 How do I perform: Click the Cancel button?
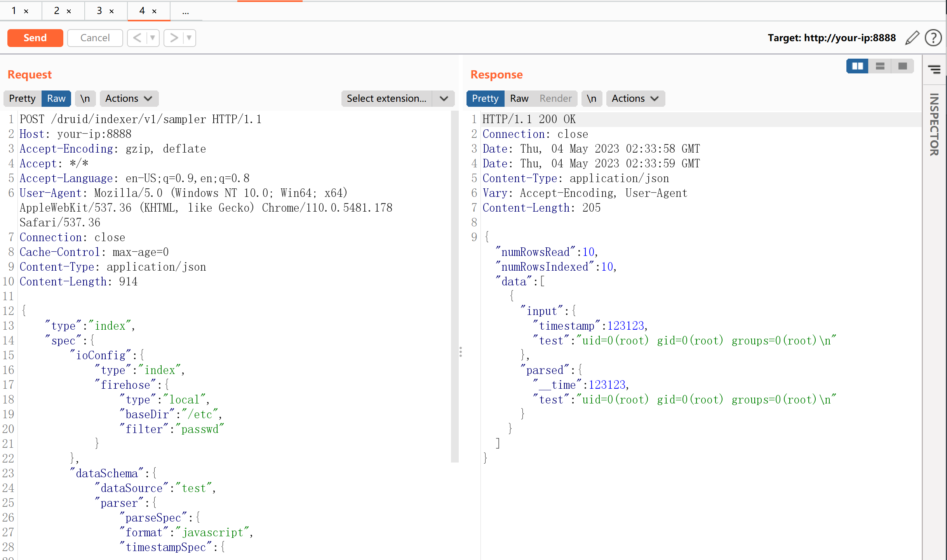click(x=95, y=38)
